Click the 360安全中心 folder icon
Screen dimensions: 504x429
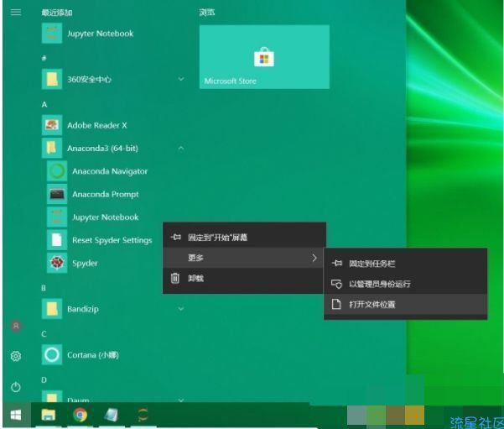click(x=52, y=79)
